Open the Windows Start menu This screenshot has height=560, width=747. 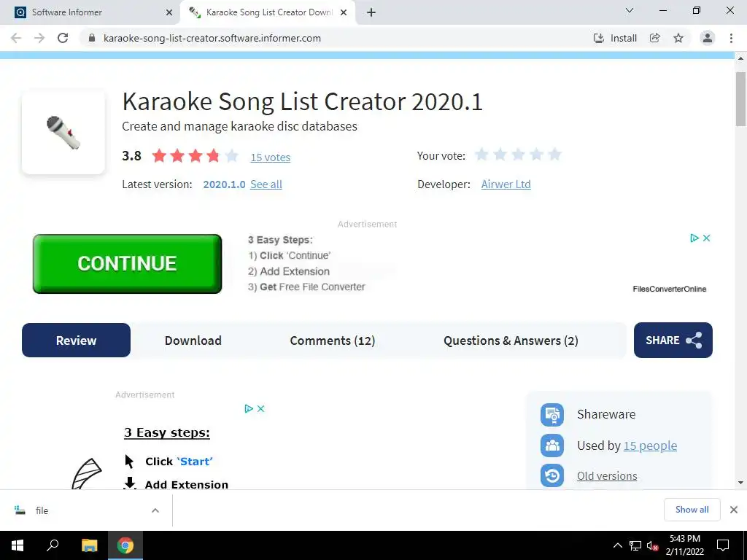pyautogui.click(x=18, y=545)
